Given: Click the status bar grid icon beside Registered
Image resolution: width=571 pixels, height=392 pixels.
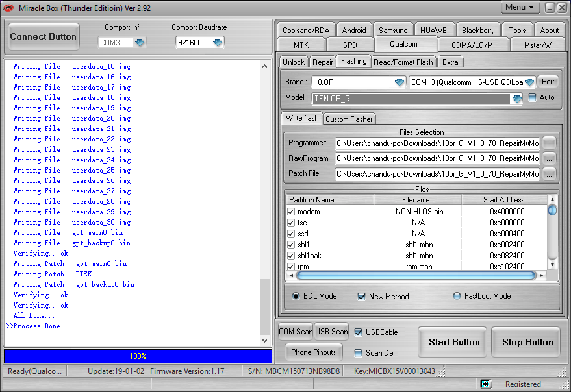Looking at the screenshot, I should coord(485,384).
